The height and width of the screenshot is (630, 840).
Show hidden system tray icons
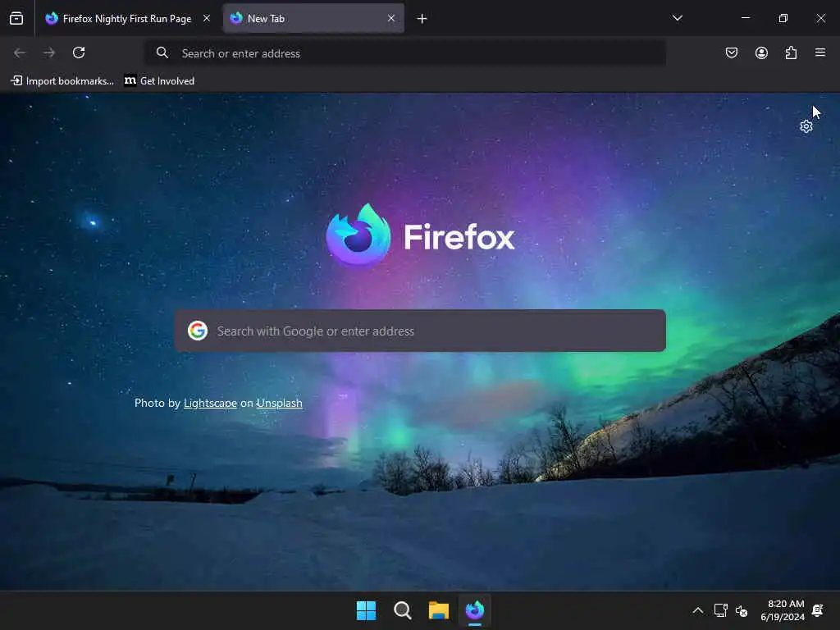[698, 610]
